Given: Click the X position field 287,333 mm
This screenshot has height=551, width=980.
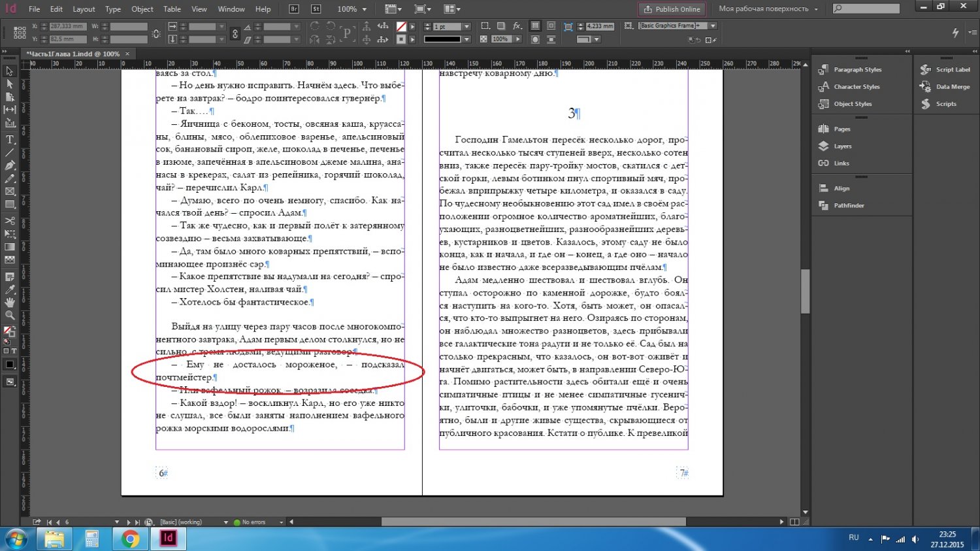Looking at the screenshot, I should tap(68, 27).
